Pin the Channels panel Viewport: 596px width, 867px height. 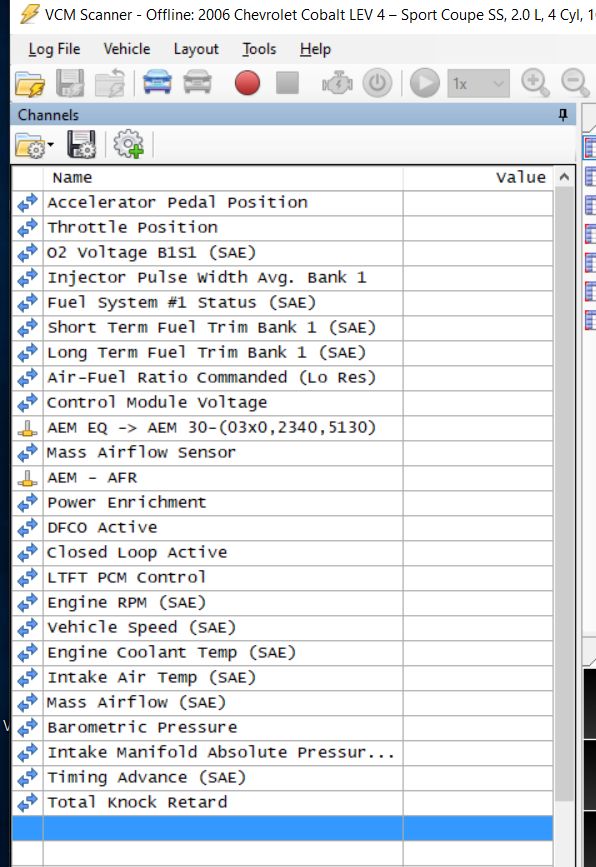563,115
